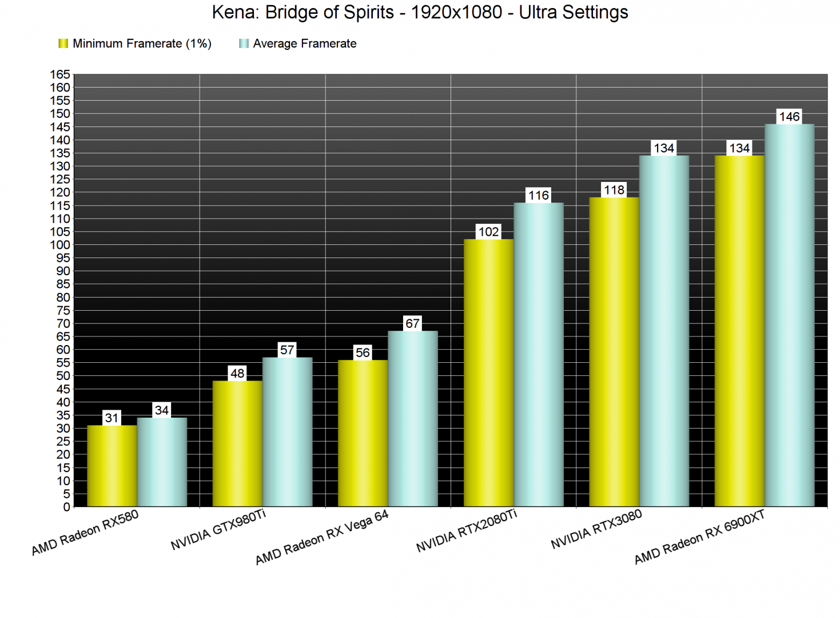Click the AMD Radeon RX Vega 64 axis label
The height and width of the screenshot is (618, 840).
[322, 537]
